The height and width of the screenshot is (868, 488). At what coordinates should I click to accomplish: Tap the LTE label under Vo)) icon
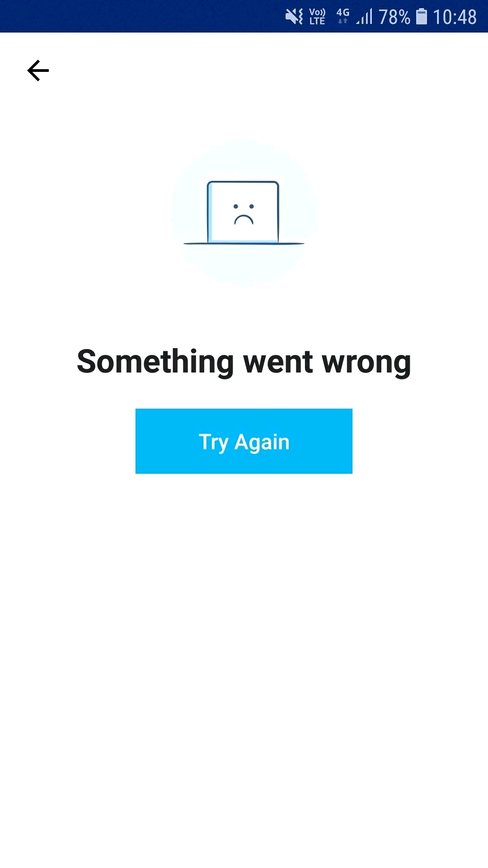pos(317,21)
